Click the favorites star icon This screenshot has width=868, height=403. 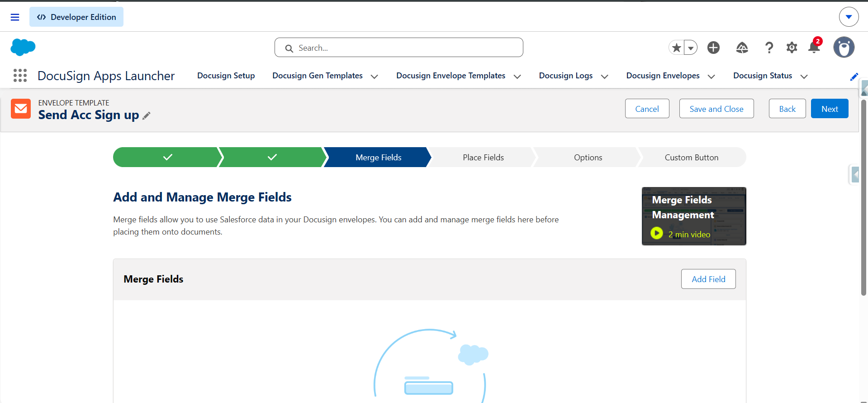pos(676,48)
